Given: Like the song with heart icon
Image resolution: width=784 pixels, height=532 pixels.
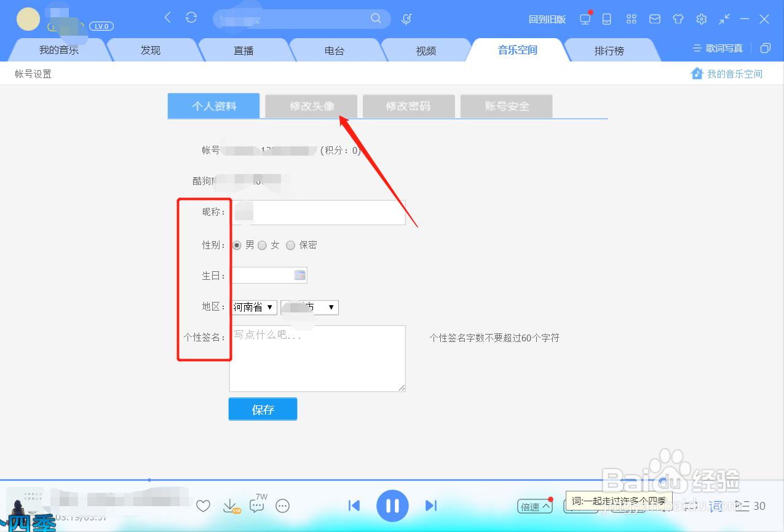Looking at the screenshot, I should (203, 506).
